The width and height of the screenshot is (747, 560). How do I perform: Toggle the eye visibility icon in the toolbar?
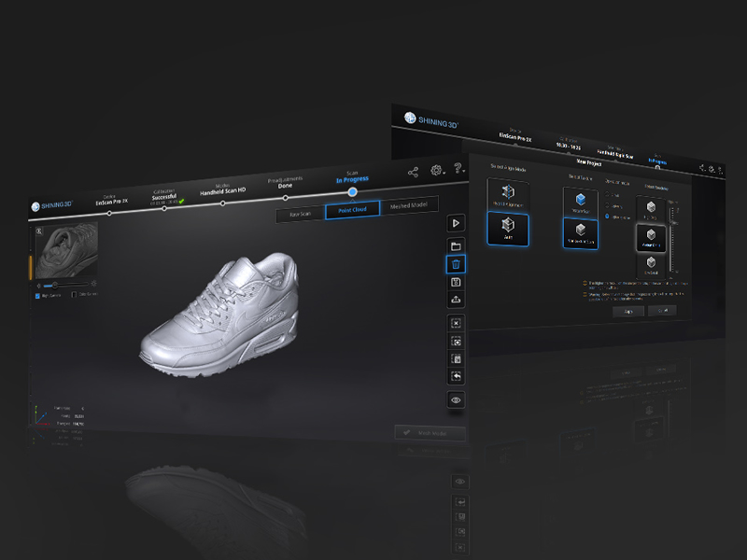coord(456,400)
